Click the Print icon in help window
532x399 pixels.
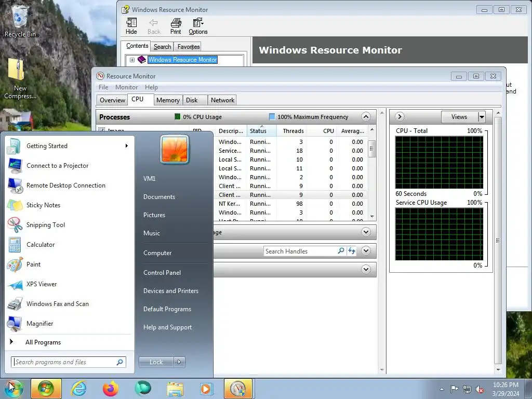click(x=176, y=26)
